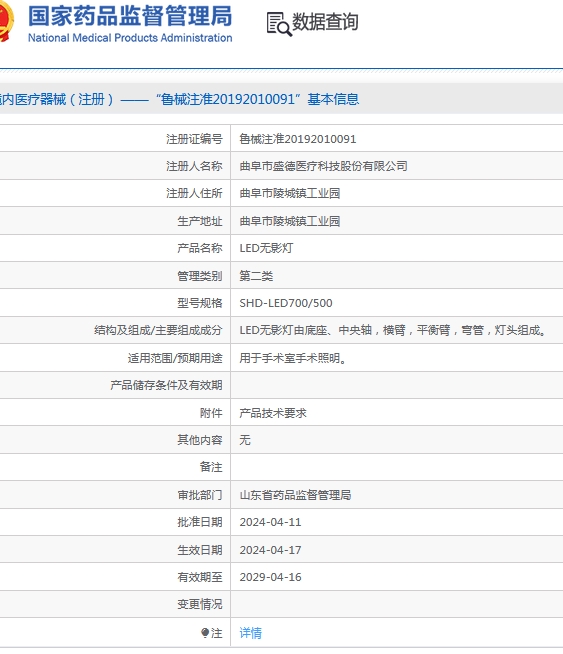Click the 产品技术要求 attachment value
The image size is (563, 654).
pyautogui.click(x=273, y=413)
